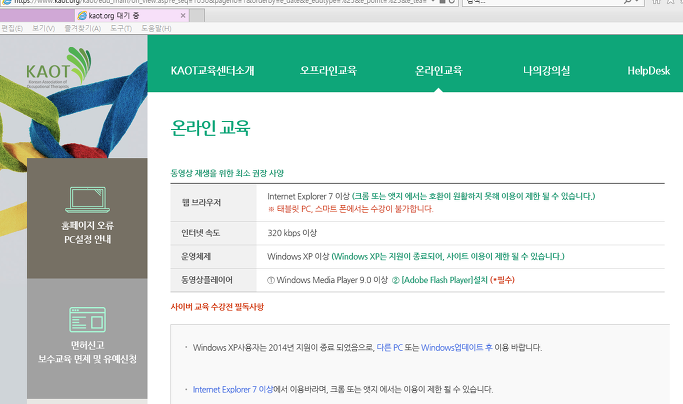The width and height of the screenshot is (683, 404).
Task: Click the red (*필수) label
Action: pos(502,280)
